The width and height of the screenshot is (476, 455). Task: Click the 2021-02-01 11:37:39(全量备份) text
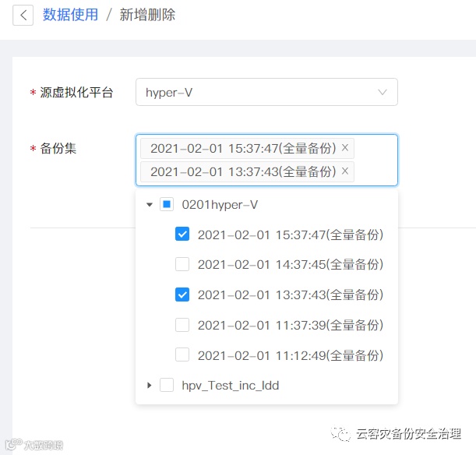291,325
